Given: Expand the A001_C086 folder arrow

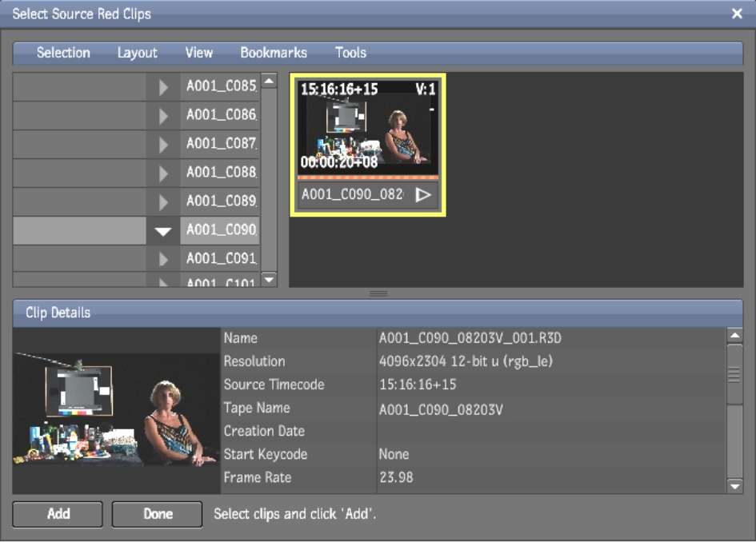Looking at the screenshot, I should 163,116.
